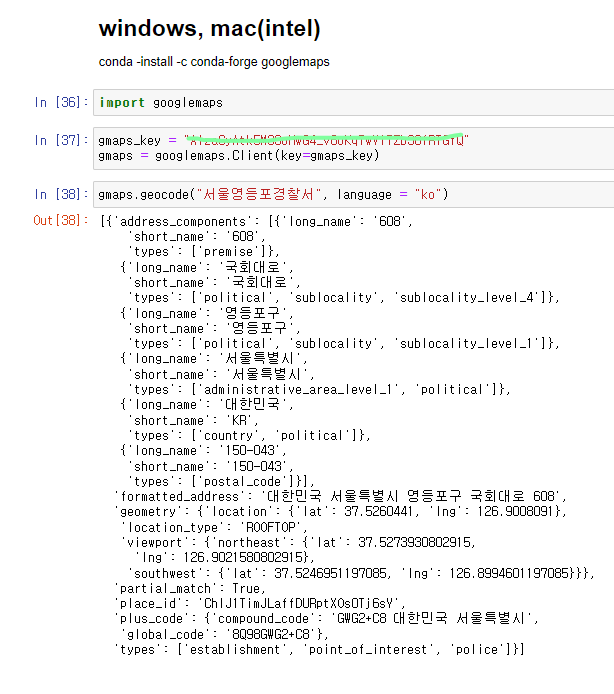Click the "ko" language argument

(x=428, y=194)
